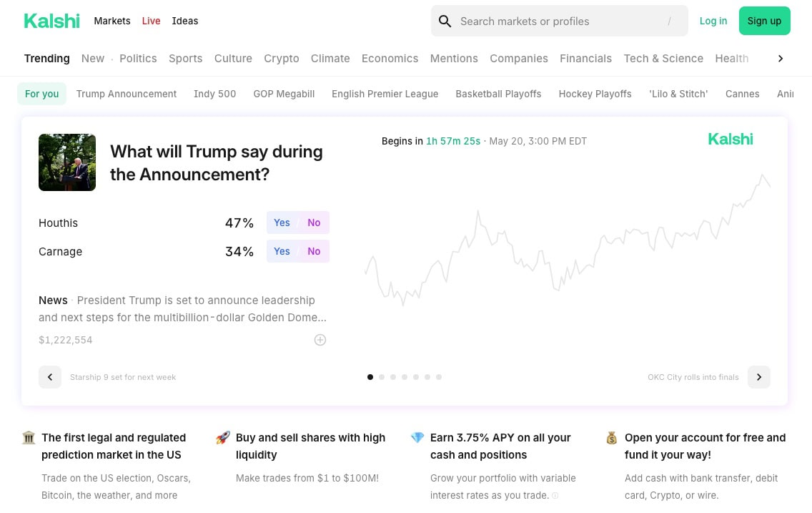812x513 pixels.
Task: Expand more categories with chevron after Health
Action: 781,59
